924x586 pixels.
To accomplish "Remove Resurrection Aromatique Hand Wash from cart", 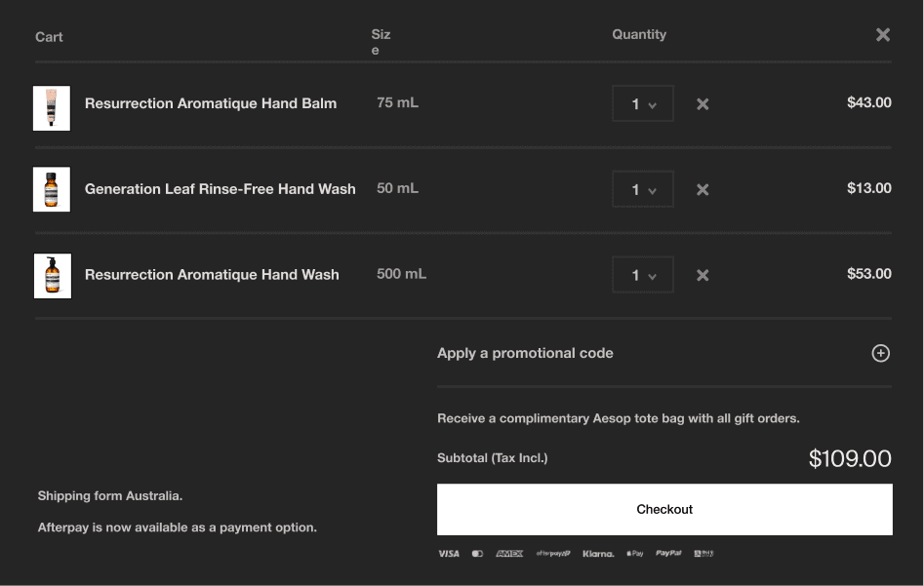I will (x=703, y=276).
